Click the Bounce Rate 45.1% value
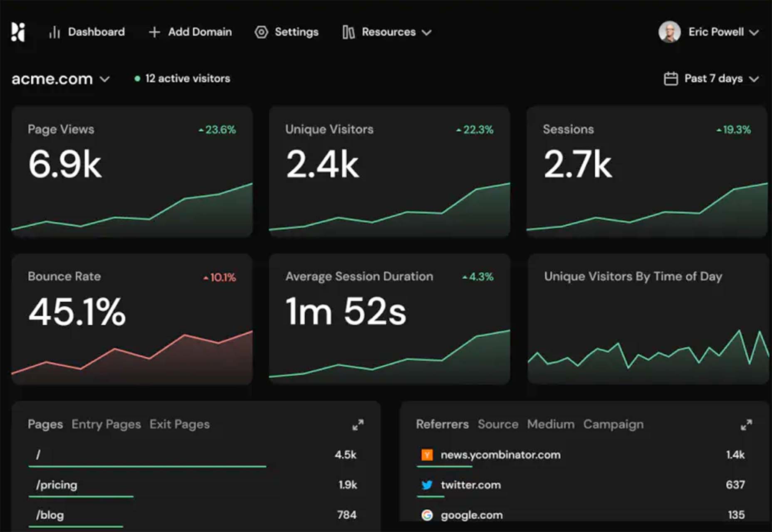 coord(77,312)
